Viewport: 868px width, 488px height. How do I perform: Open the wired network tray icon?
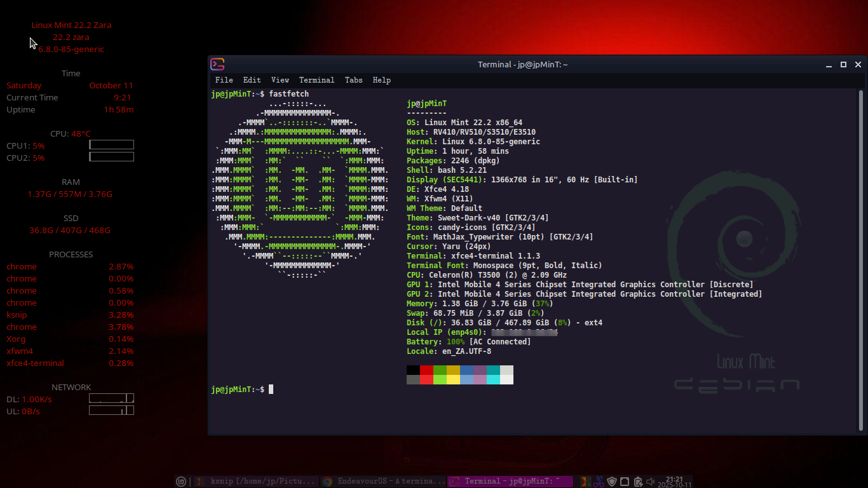(x=625, y=482)
